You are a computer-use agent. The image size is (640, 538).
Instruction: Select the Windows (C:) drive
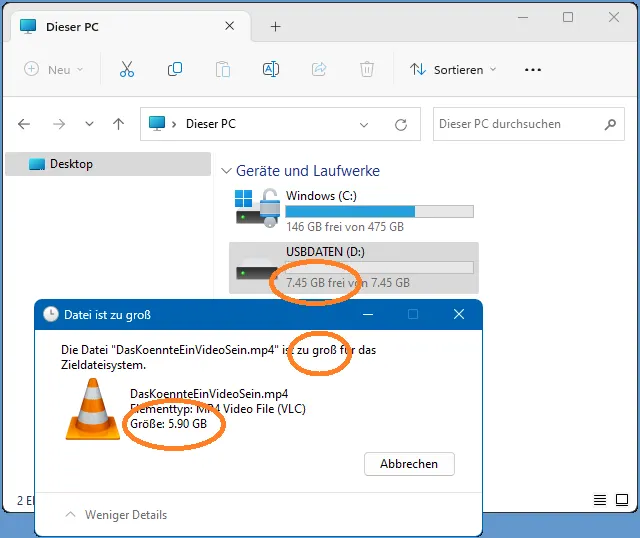click(x=354, y=210)
